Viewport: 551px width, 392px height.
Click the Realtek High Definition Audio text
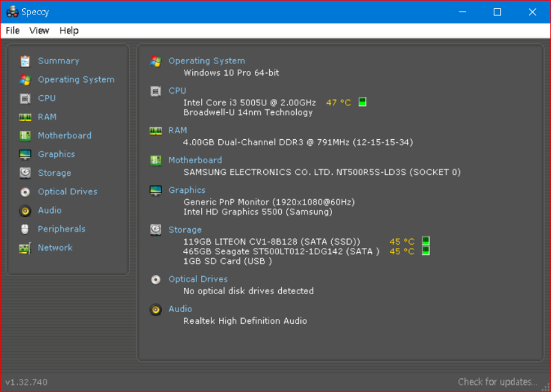coord(245,321)
